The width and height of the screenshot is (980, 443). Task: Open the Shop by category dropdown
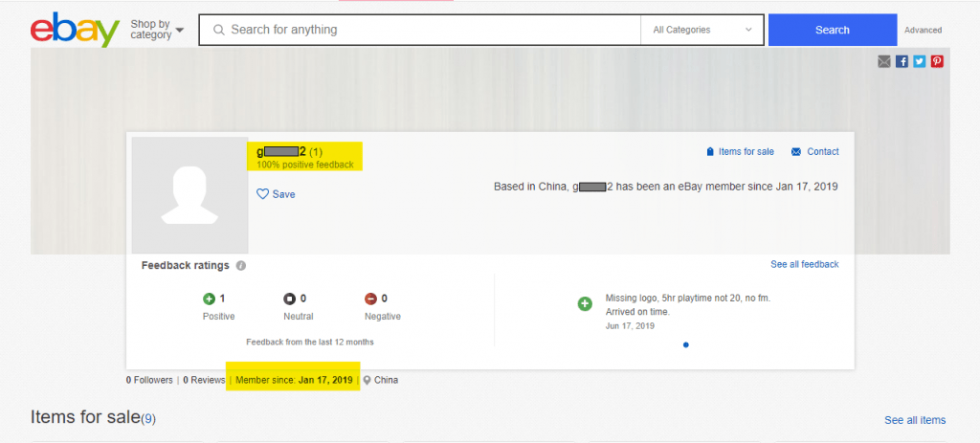[x=157, y=30]
